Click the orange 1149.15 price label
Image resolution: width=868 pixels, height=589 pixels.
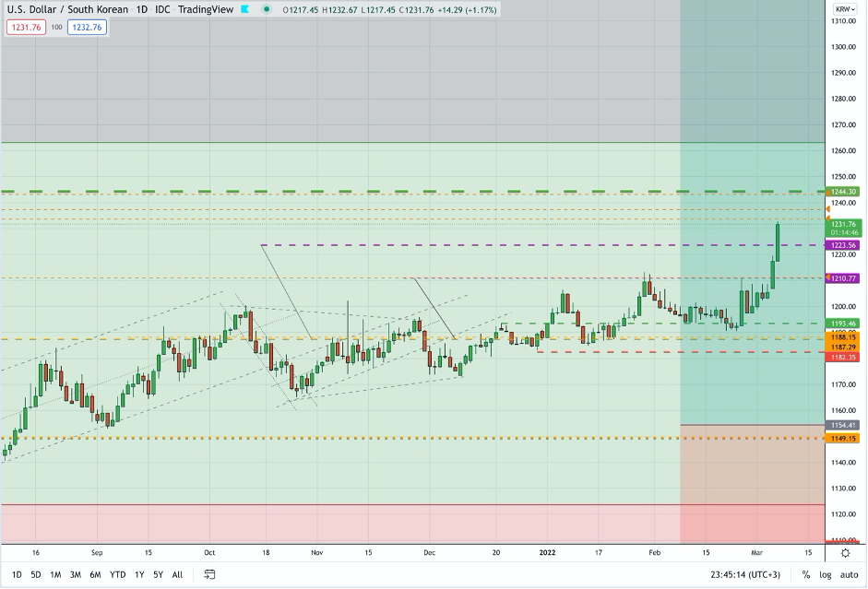[x=845, y=438]
